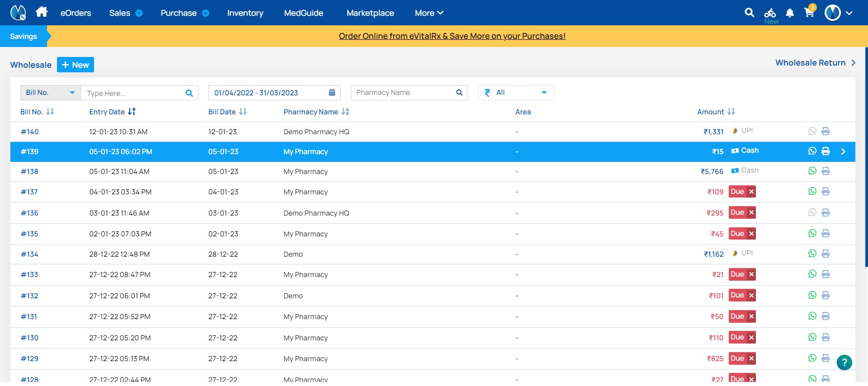Share bill #133 on WhatsApp

[x=812, y=274]
